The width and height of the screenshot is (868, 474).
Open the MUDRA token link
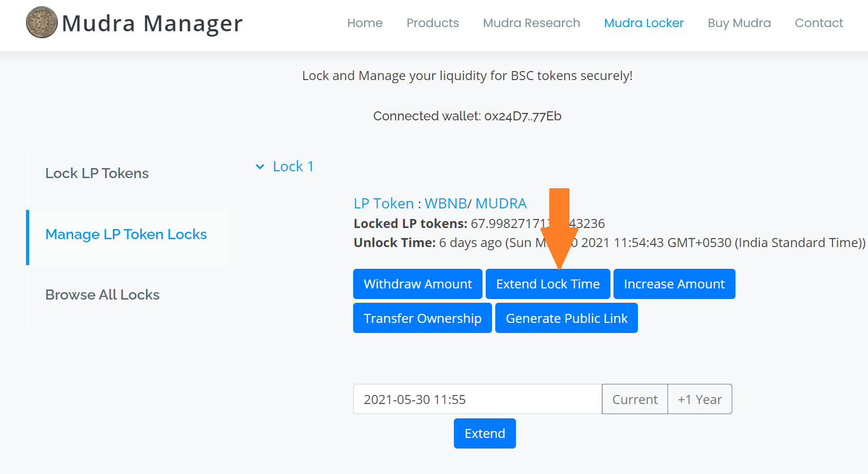point(501,204)
